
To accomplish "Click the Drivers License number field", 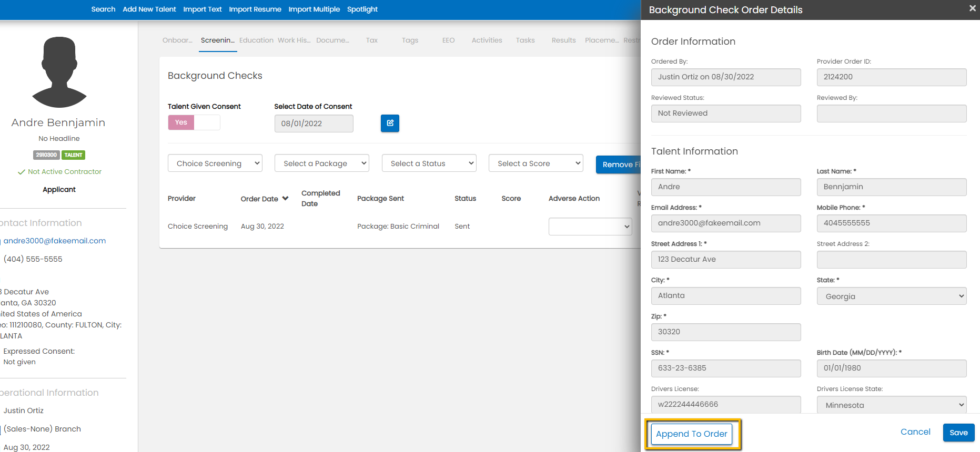I will pos(726,404).
